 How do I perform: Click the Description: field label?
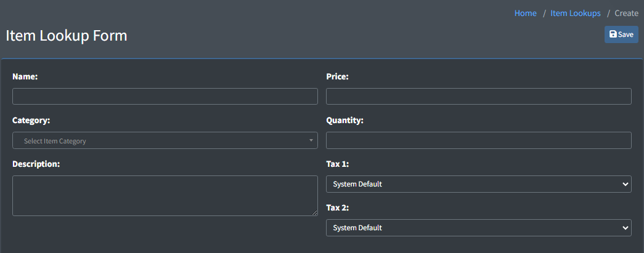tap(36, 164)
